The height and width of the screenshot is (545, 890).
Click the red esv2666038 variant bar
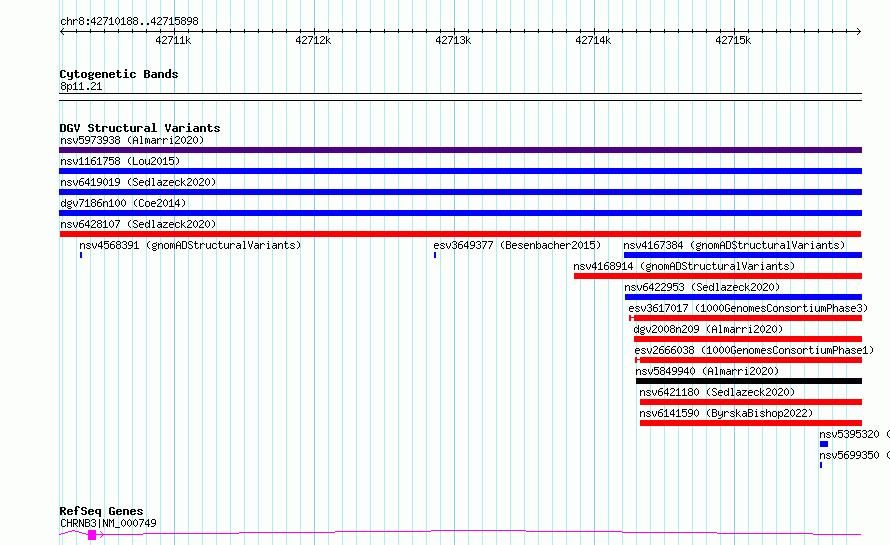tap(748, 360)
